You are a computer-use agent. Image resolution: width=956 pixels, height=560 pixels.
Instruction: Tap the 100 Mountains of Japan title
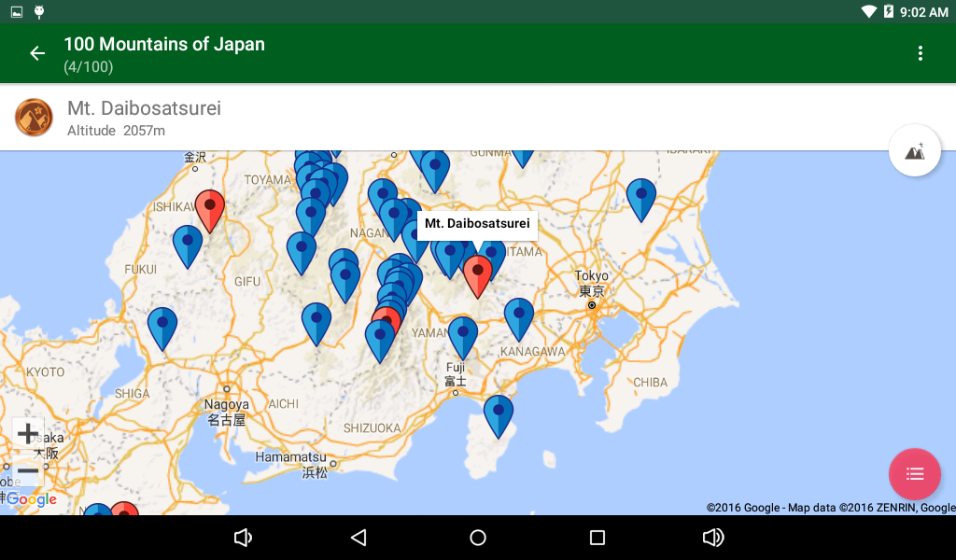pyautogui.click(x=164, y=44)
